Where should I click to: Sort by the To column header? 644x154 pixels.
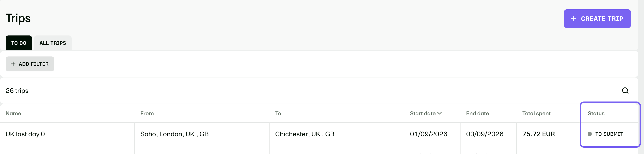point(278,113)
